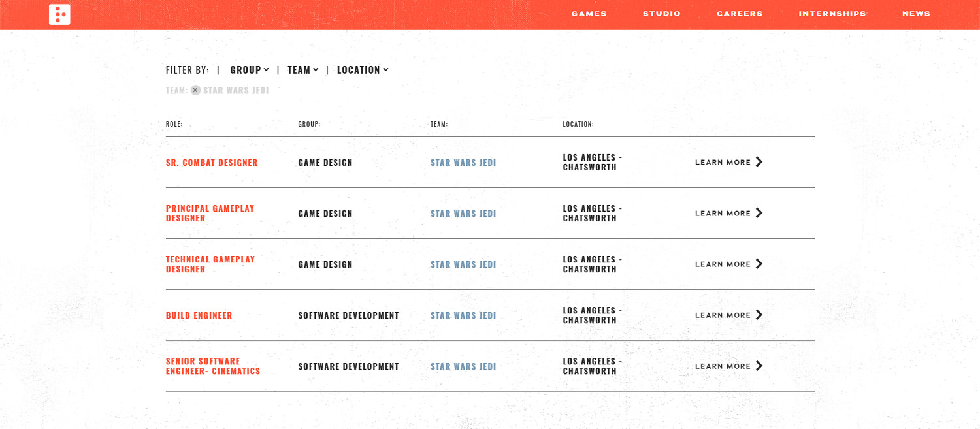Click arrow icon for Principal Gameplay Designer
The image size is (980, 429).
click(759, 213)
